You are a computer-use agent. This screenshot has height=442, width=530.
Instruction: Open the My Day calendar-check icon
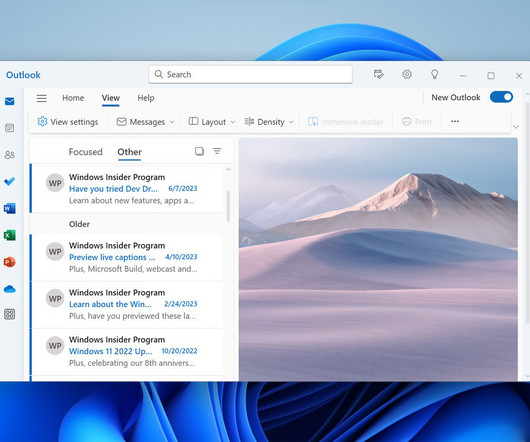pos(379,74)
